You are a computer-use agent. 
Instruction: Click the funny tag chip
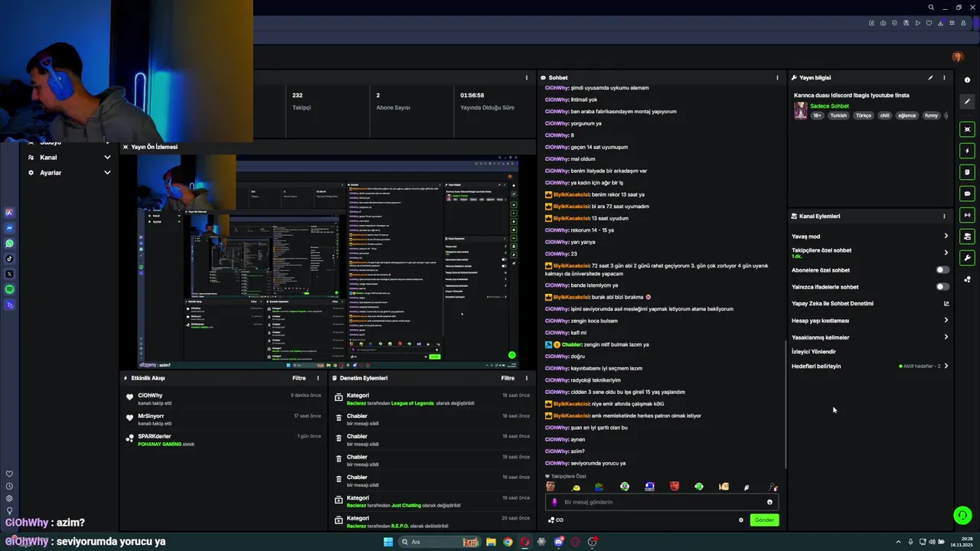(x=931, y=116)
